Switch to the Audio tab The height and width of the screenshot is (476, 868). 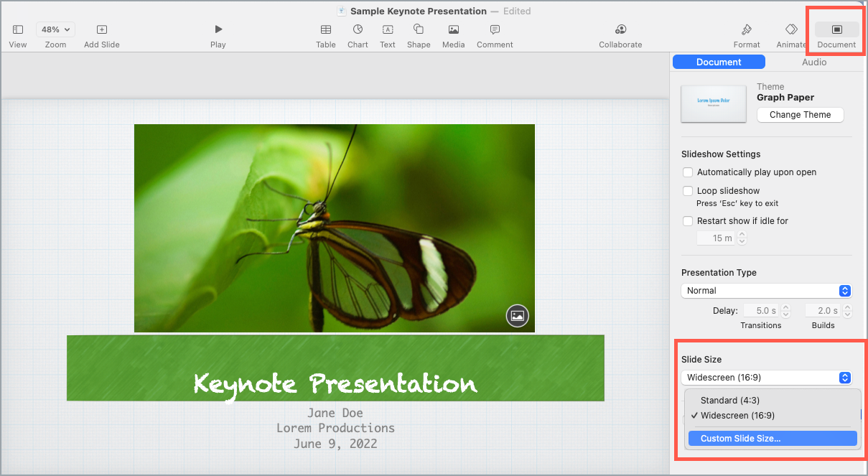[814, 62]
